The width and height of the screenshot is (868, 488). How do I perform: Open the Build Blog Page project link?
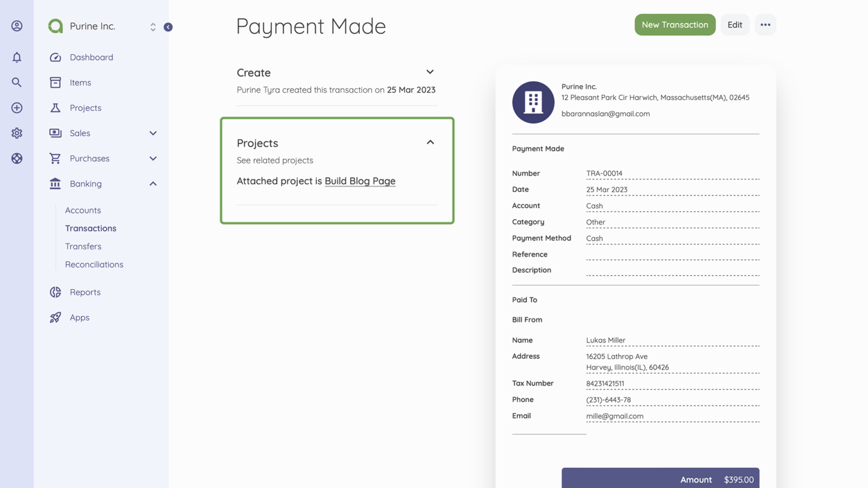click(360, 181)
